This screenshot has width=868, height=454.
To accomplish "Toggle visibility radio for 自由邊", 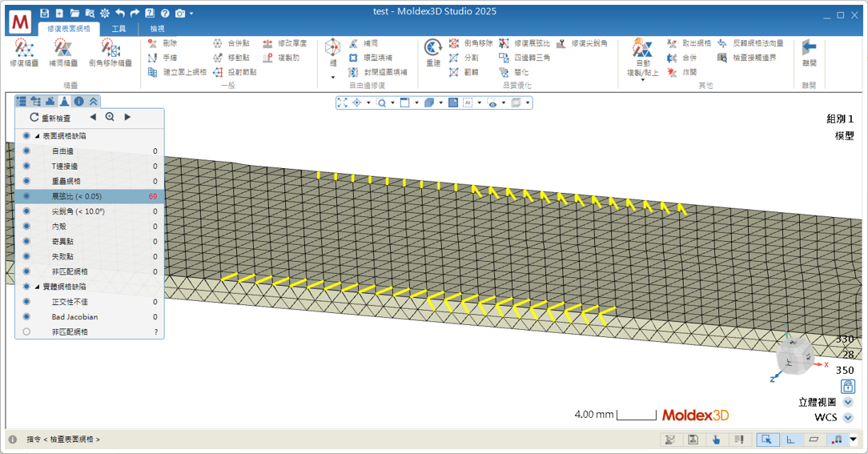I will pos(26,151).
